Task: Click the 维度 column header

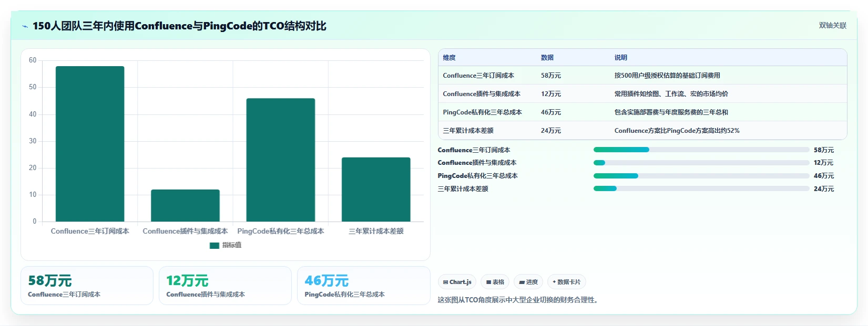Action: [449, 58]
